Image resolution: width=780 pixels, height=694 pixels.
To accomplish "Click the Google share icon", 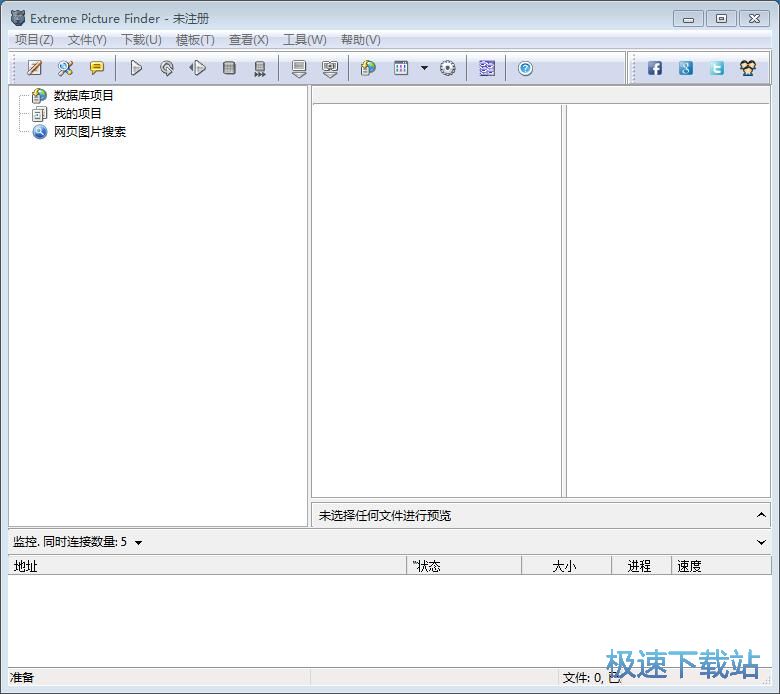I will coord(685,68).
